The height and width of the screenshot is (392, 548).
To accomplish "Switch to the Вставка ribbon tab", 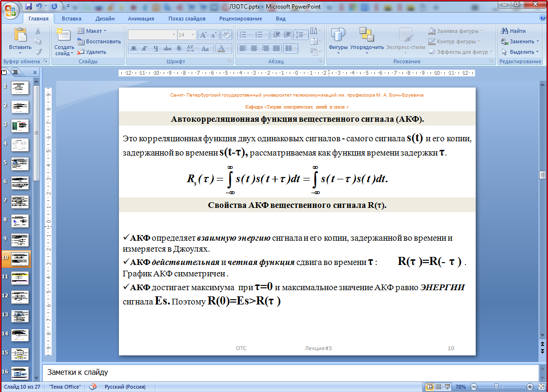I will 71,19.
